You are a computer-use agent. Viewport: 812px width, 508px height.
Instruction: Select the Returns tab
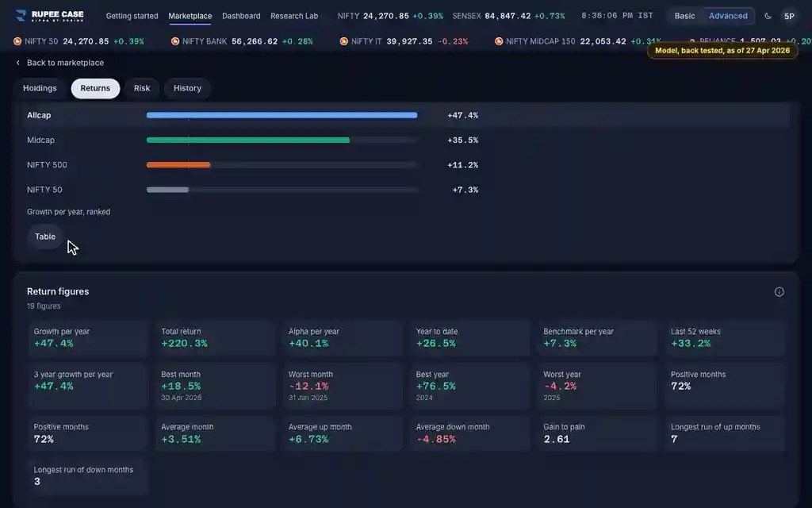tap(95, 88)
